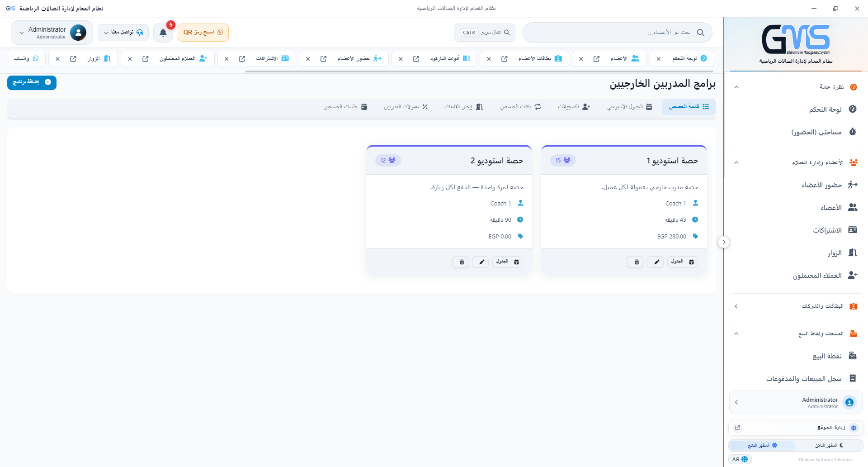This screenshot has height=467, width=868.
Task: Collapse الأعضاء وإدارة العملاء section
Action: pyautogui.click(x=796, y=162)
